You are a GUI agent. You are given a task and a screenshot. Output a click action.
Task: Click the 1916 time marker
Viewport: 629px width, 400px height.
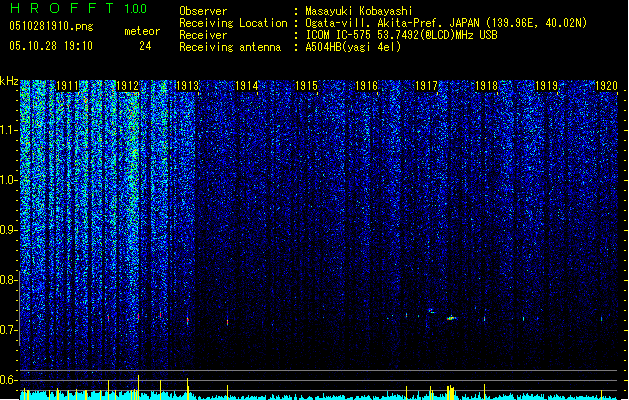point(366,86)
